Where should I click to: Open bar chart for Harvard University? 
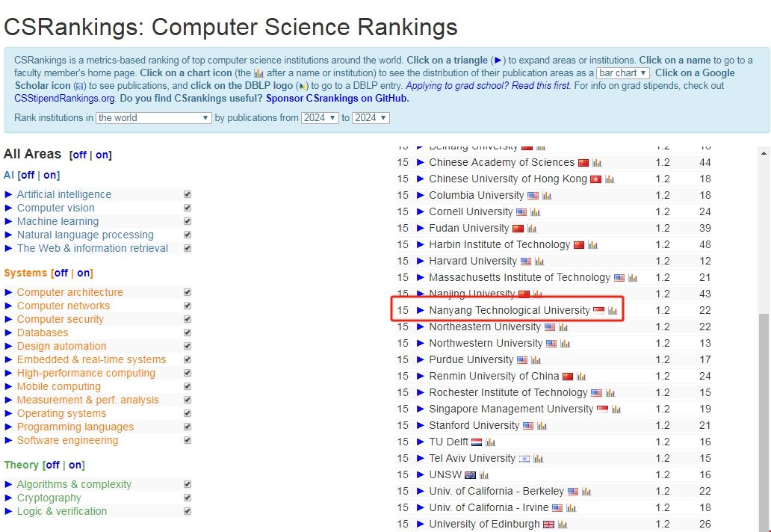click(538, 261)
